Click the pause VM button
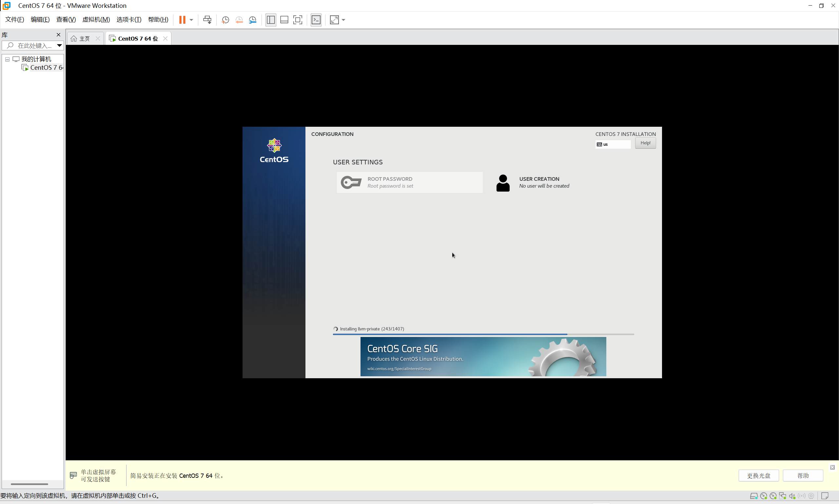 pos(182,20)
